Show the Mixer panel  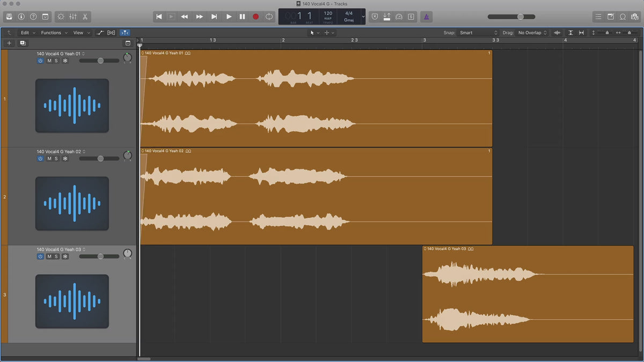[73, 17]
